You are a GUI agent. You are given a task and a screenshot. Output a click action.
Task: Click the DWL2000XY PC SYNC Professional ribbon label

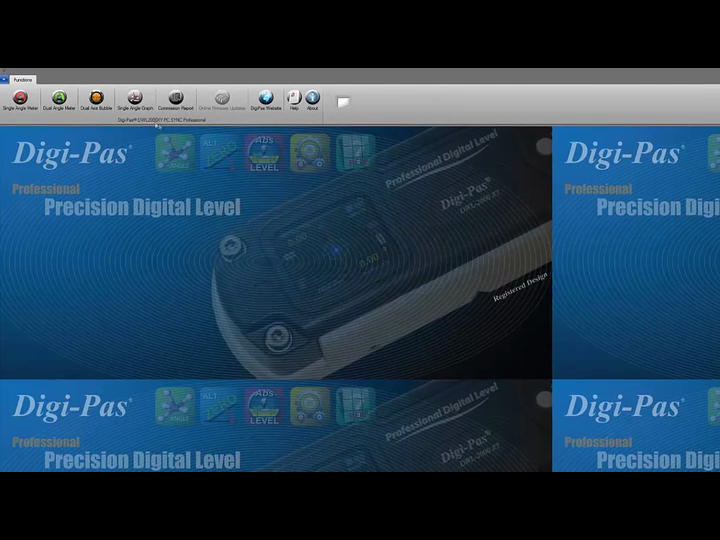tap(161, 120)
